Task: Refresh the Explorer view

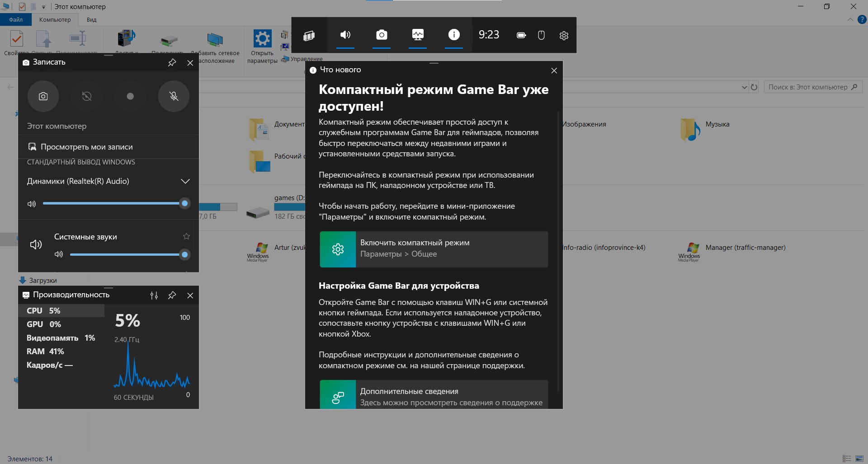Action: coord(754,87)
